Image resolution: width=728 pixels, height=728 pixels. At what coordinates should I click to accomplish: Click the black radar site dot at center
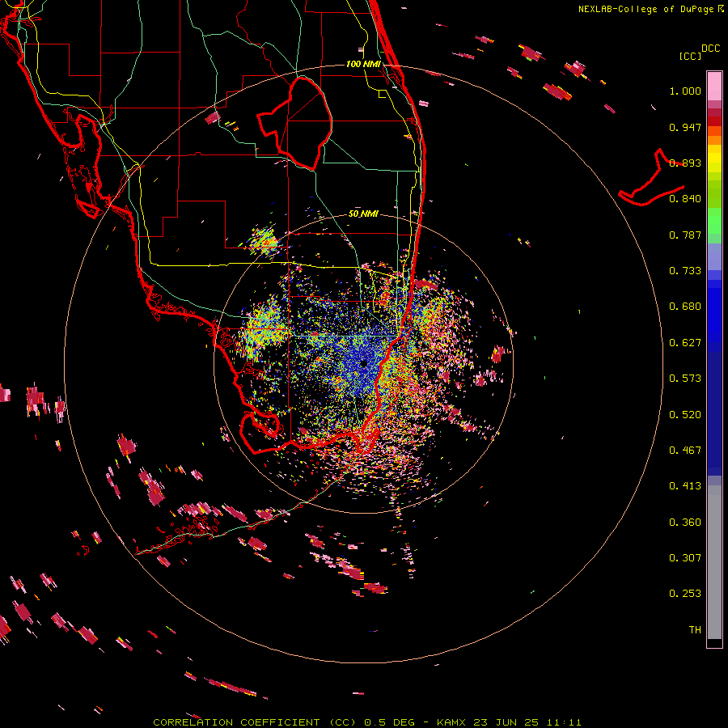click(x=363, y=363)
